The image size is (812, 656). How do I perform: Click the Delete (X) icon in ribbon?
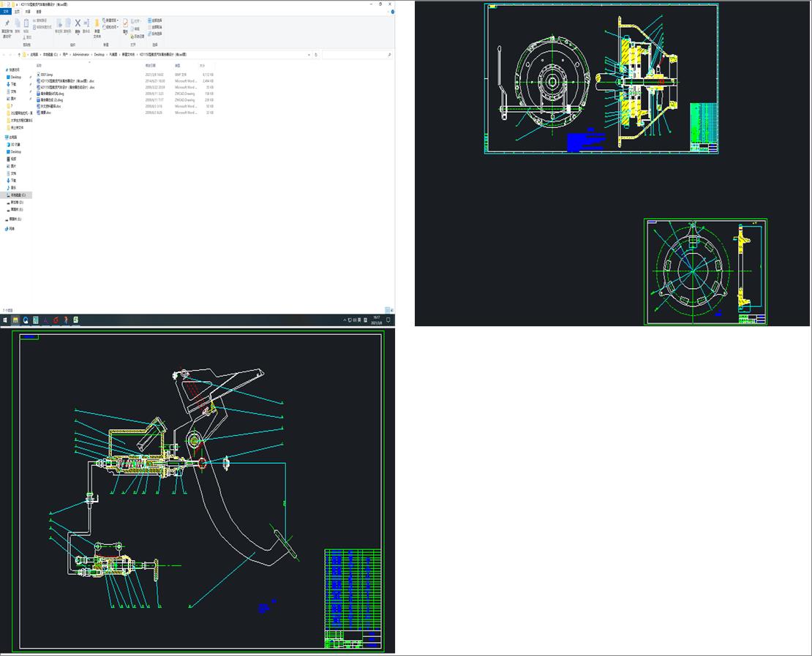(78, 24)
